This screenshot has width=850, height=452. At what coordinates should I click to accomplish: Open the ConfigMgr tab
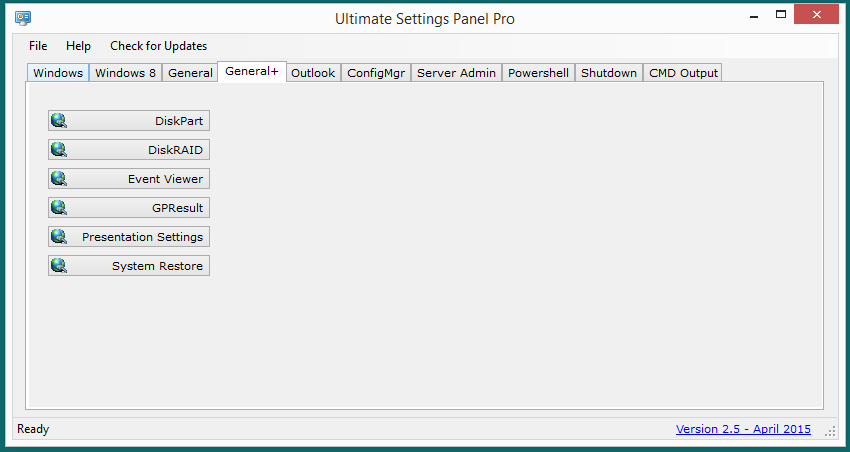[x=376, y=73]
